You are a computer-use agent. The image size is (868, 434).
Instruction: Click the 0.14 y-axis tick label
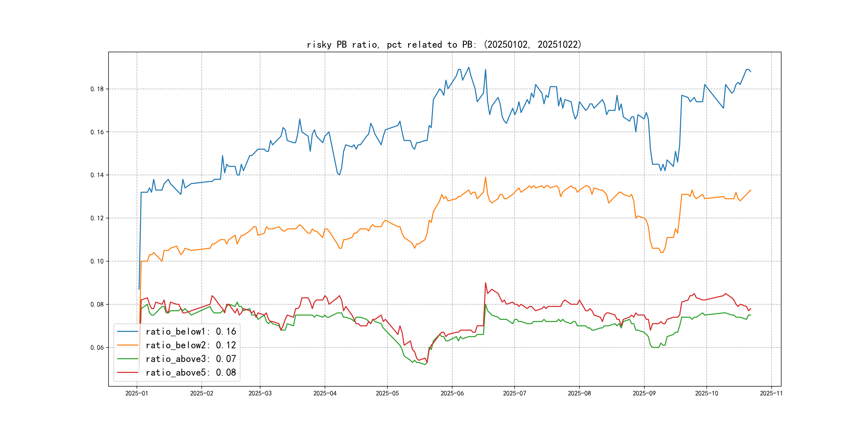click(x=97, y=175)
